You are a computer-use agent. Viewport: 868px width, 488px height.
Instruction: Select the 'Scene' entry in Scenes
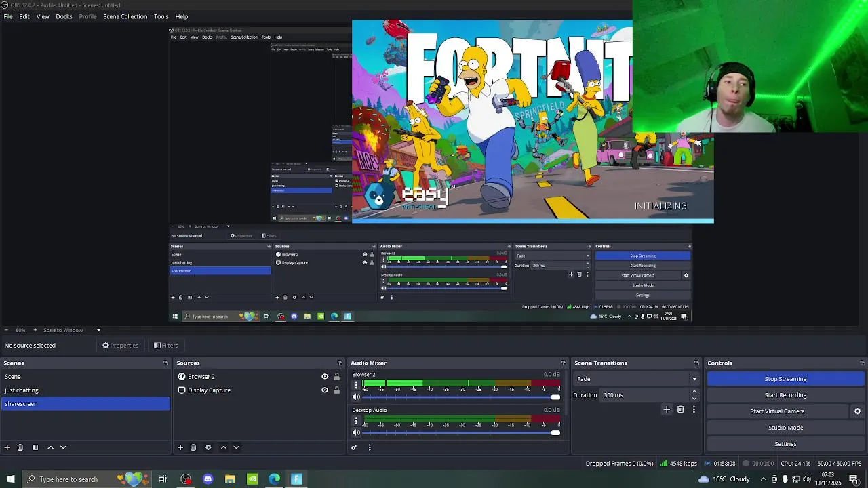85,377
